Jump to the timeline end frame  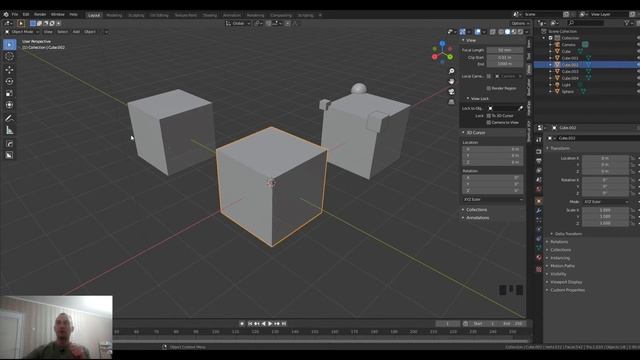point(284,324)
